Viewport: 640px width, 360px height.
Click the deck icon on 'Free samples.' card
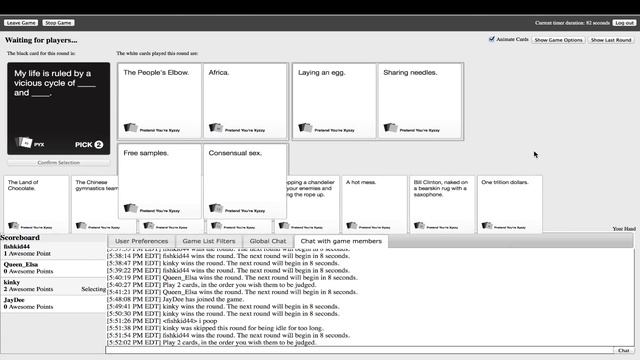pos(131,208)
